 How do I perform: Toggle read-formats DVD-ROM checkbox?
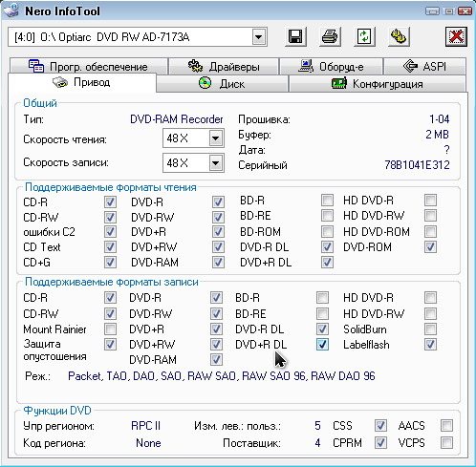pos(430,247)
